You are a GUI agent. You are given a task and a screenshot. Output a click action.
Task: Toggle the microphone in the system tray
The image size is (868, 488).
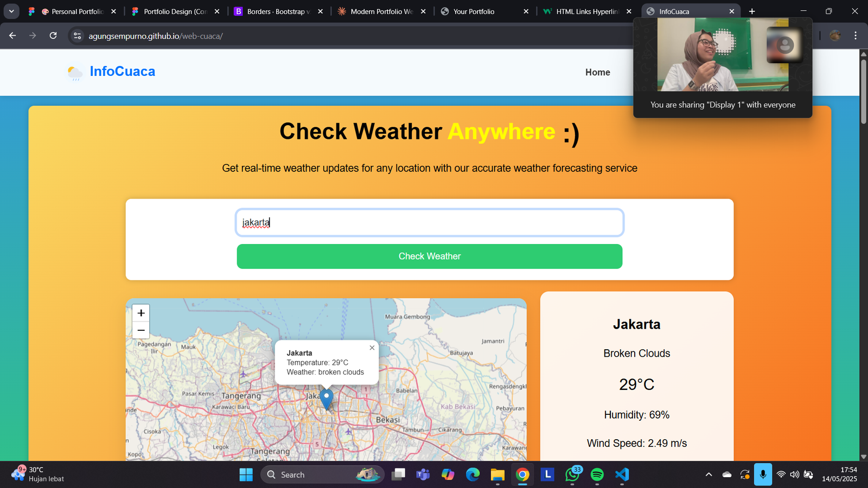coord(763,474)
